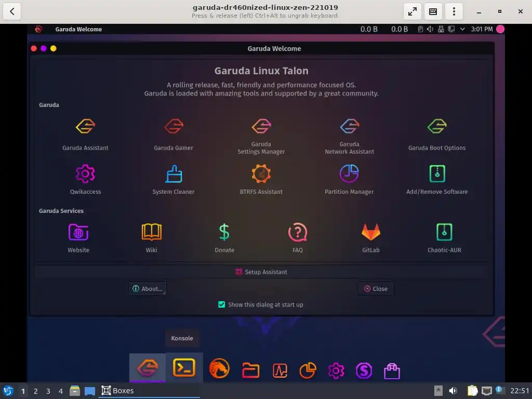This screenshot has height=399, width=532.
Task: Open the shopping bag software dock icon
Action: 392,371
